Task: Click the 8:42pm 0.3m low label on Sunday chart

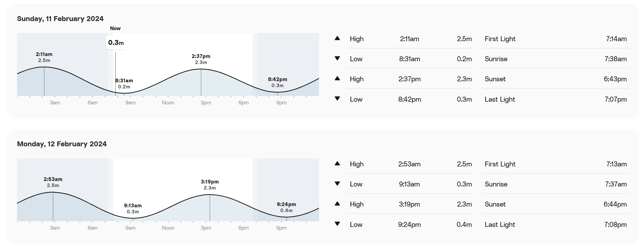Action: (x=278, y=82)
